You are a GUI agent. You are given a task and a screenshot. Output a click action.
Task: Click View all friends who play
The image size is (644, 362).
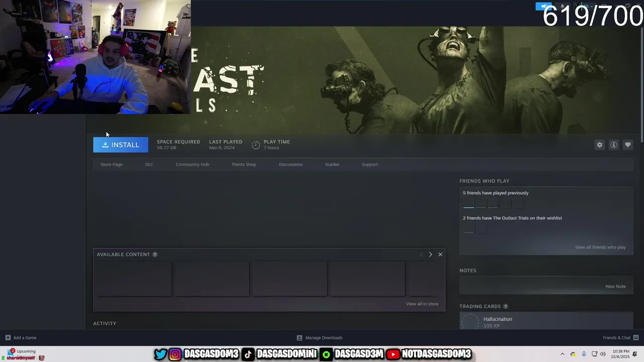[600, 247]
